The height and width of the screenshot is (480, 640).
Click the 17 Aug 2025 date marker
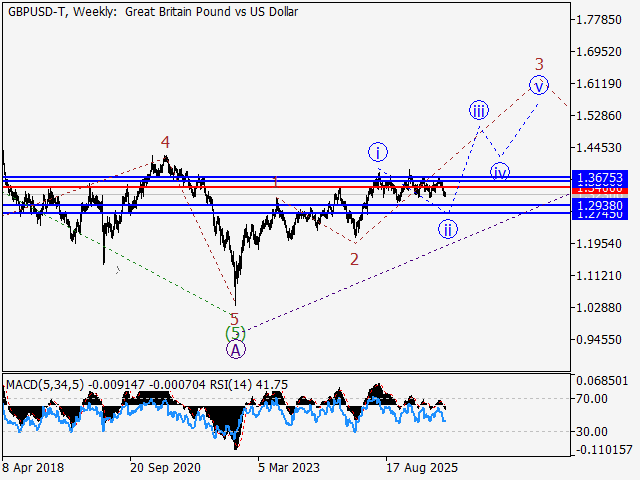(x=422, y=467)
